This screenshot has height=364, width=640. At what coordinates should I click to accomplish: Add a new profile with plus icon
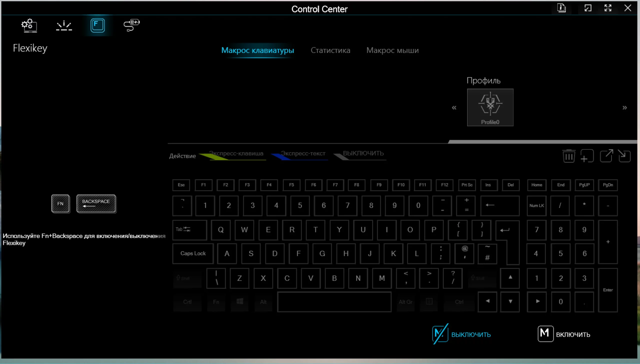click(x=587, y=156)
